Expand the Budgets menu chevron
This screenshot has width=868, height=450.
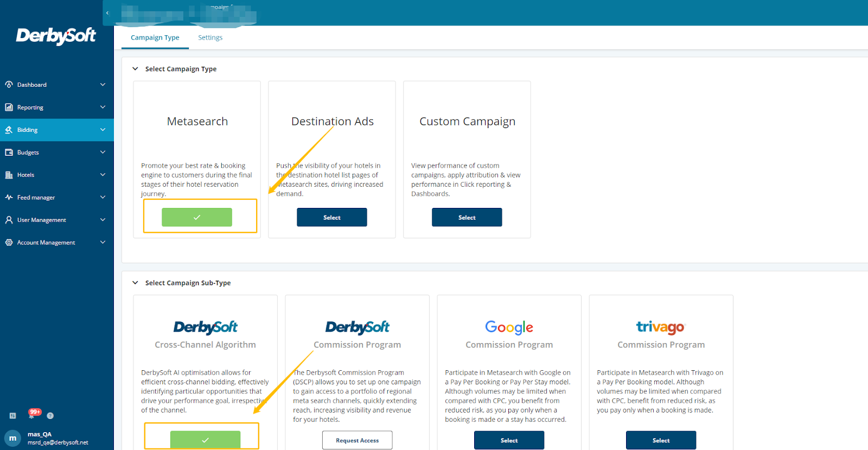[x=103, y=153]
